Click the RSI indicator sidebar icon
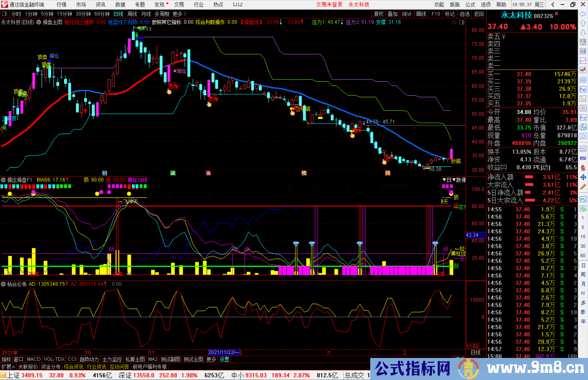This screenshot has width=588, height=380. [x=583, y=158]
